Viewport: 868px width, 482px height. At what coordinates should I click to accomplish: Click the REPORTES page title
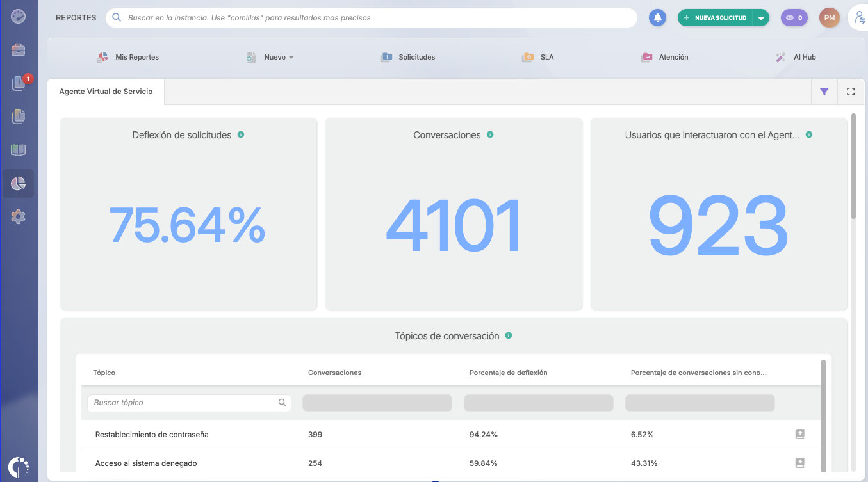pyautogui.click(x=76, y=18)
